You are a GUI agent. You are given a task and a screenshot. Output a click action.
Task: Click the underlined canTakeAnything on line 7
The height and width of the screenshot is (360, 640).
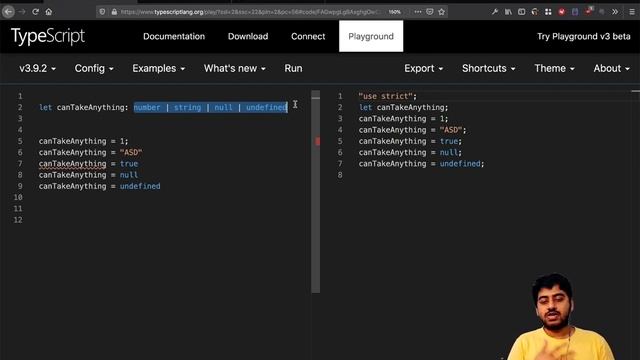tap(72, 164)
